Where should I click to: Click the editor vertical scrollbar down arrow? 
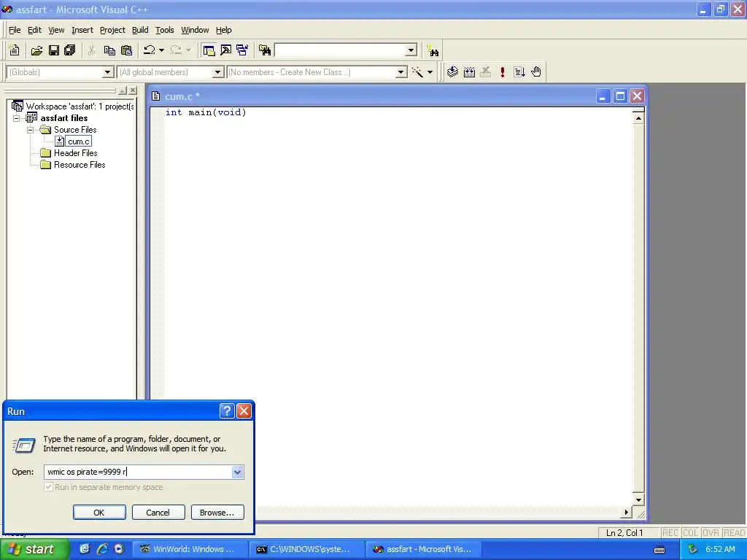[x=638, y=499]
